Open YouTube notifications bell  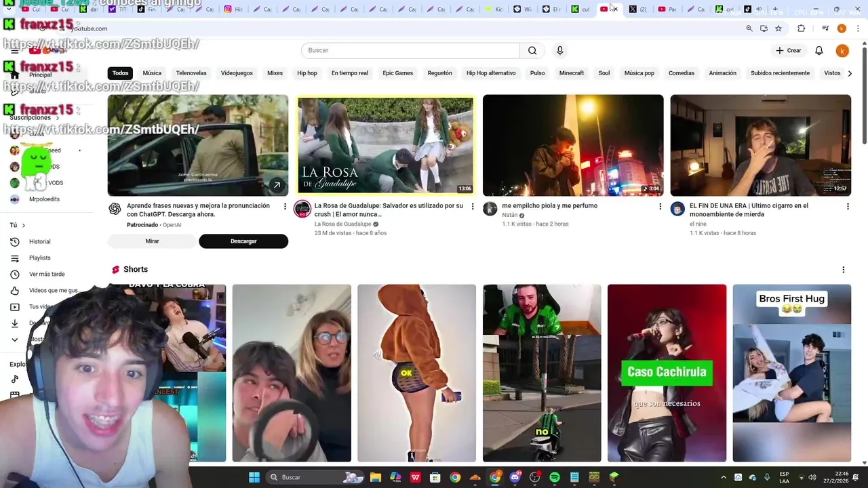click(x=819, y=50)
